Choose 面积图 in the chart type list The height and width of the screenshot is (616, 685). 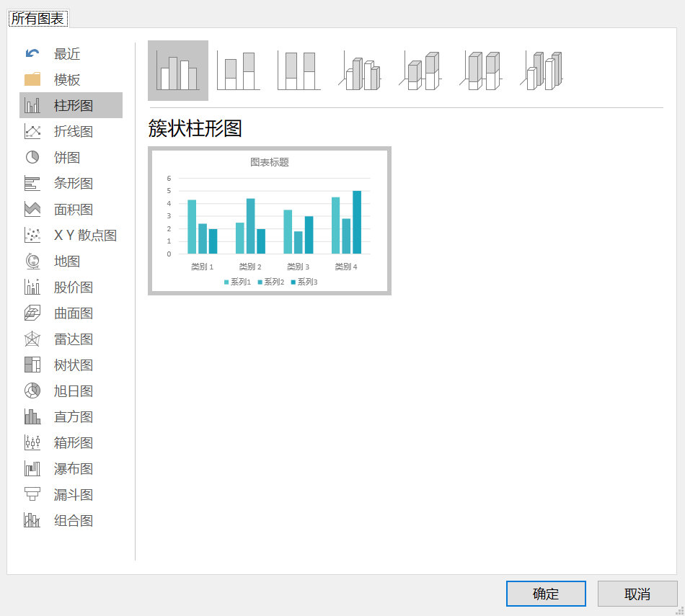71,209
